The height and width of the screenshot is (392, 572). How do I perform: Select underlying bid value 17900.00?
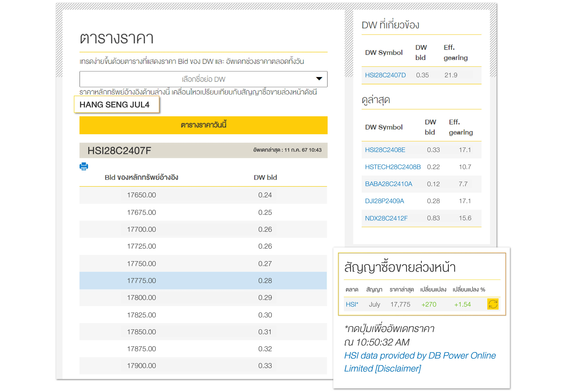coord(141,366)
